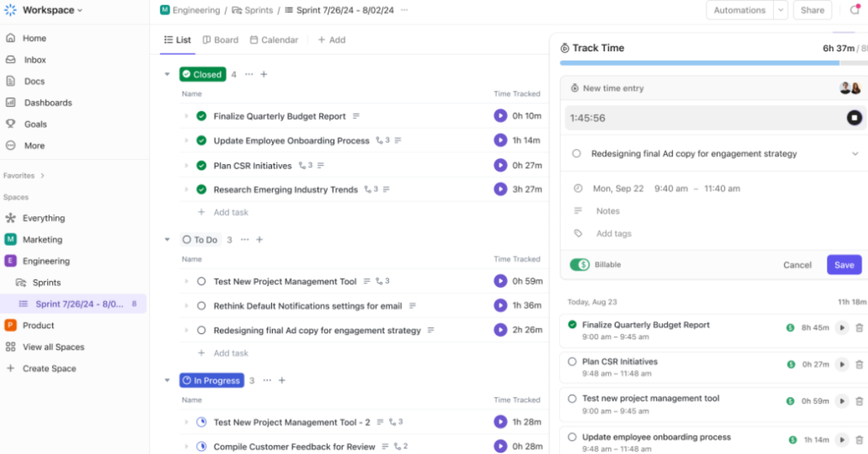Viewport: 868px width, 454px height.
Task: Toggle status circle of Rethink Default Notifications task
Action: [202, 306]
